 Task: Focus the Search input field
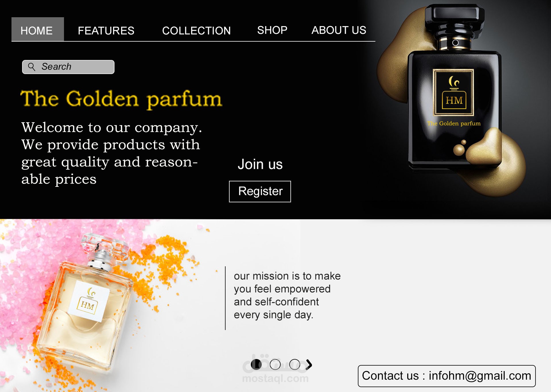(68, 67)
